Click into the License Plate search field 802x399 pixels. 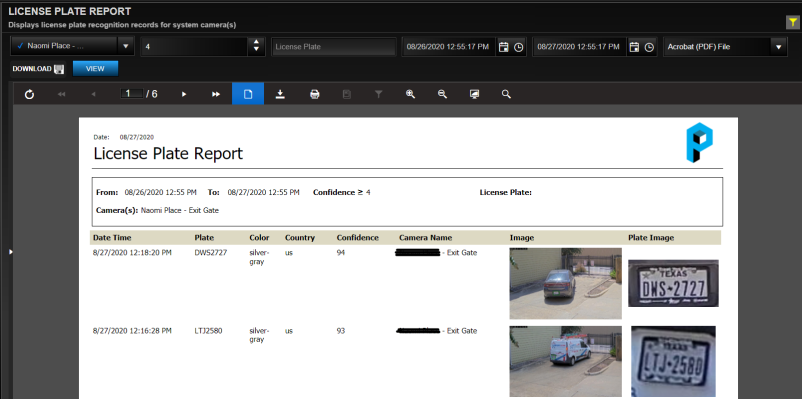[x=333, y=47]
